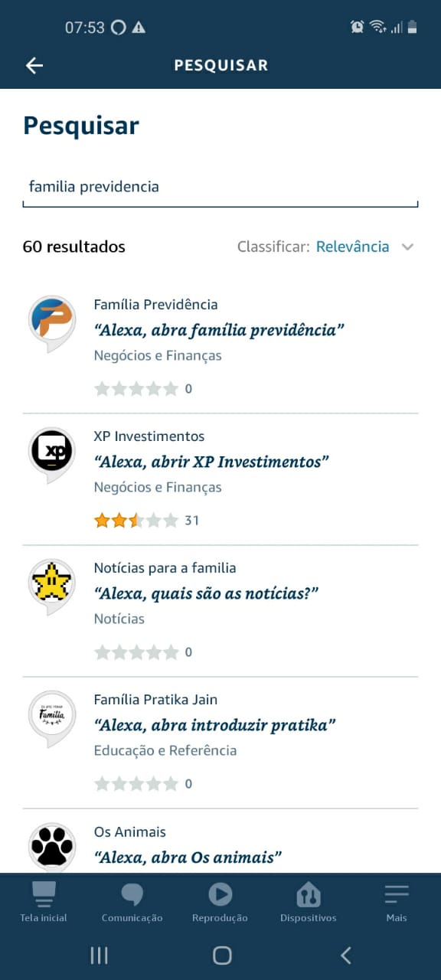Open "Alexa, abrir XP Investimentos" result

click(211, 462)
